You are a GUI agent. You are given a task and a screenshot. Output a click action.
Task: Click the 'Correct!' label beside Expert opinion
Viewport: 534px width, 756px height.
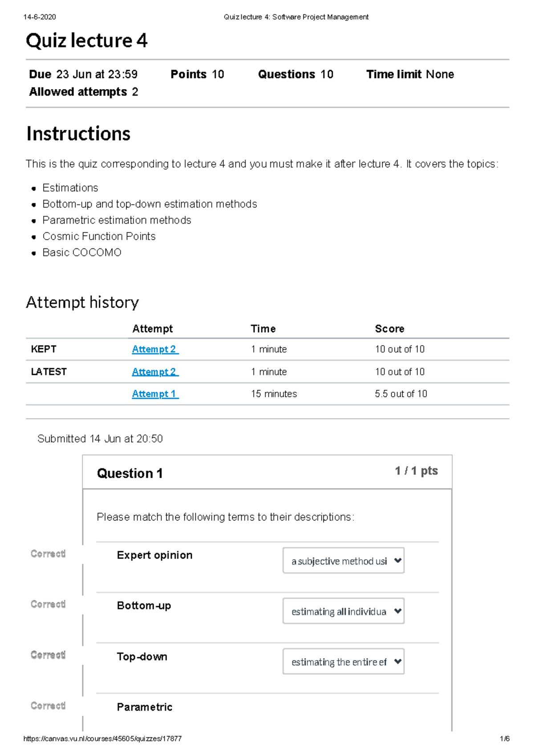coord(48,553)
